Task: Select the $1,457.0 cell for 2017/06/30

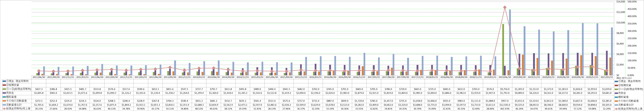Action: pyautogui.click(x=389, y=101)
